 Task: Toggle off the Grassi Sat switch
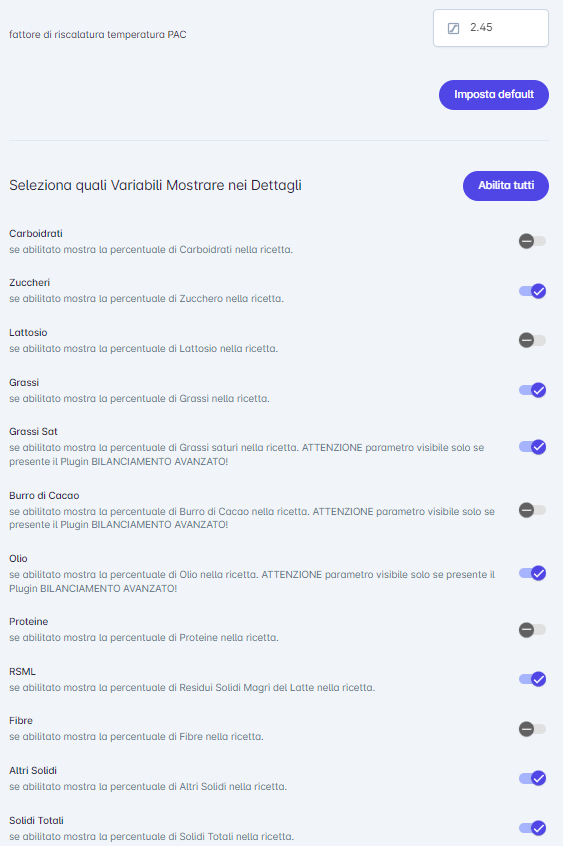(x=532, y=447)
